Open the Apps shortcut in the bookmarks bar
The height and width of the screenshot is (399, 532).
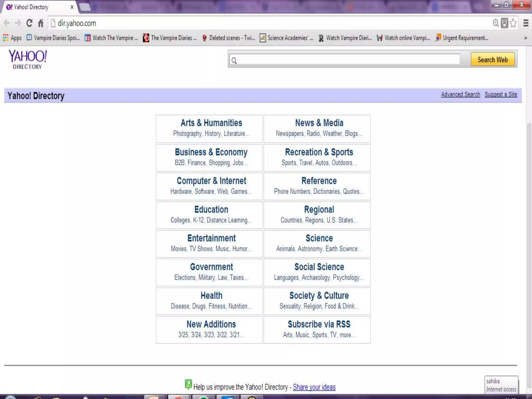(12, 38)
